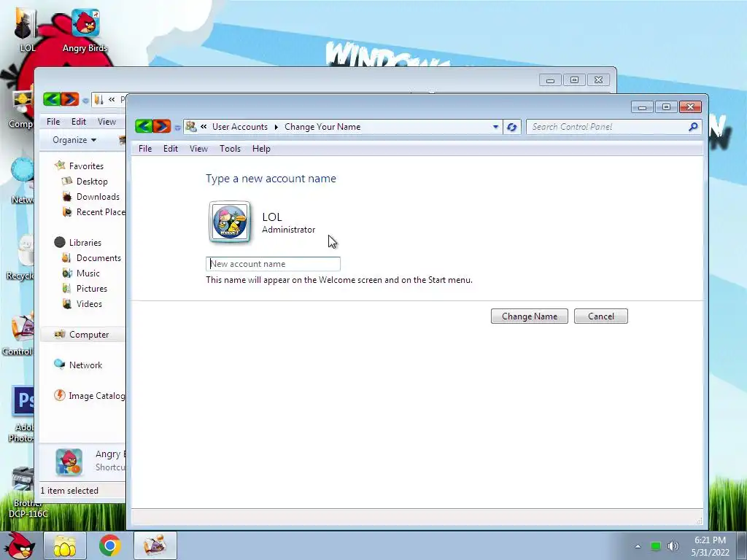Screen dimensions: 747x560
Task: Click Angry Birds icon in Explorer details pane
Action: (69, 462)
